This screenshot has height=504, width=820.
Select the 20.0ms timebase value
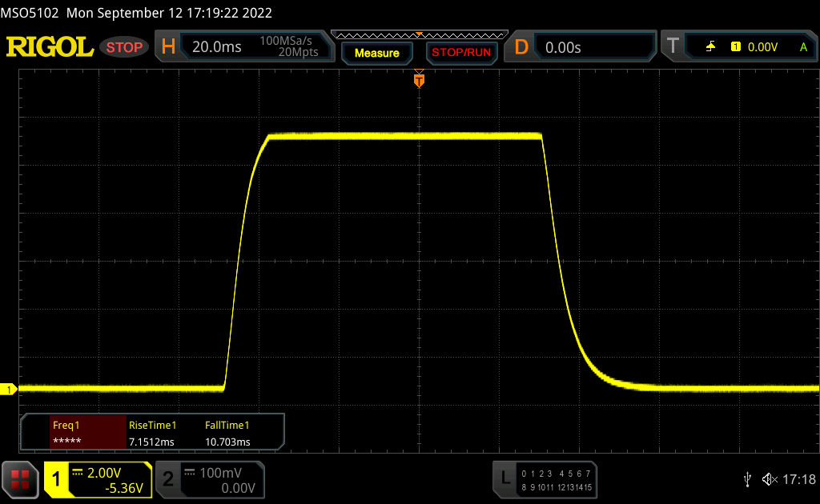tap(216, 47)
